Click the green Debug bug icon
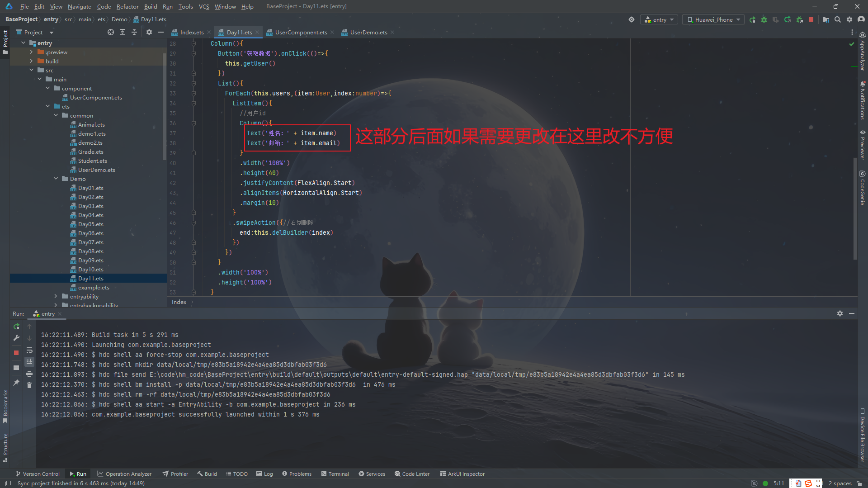This screenshot has width=868, height=488. click(764, 19)
